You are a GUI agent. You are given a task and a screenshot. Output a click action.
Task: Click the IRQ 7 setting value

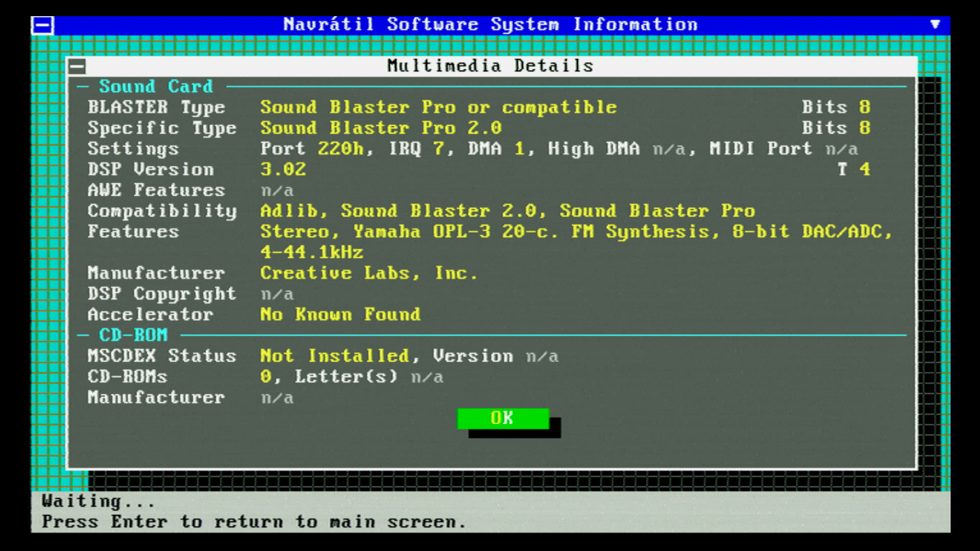(x=416, y=148)
